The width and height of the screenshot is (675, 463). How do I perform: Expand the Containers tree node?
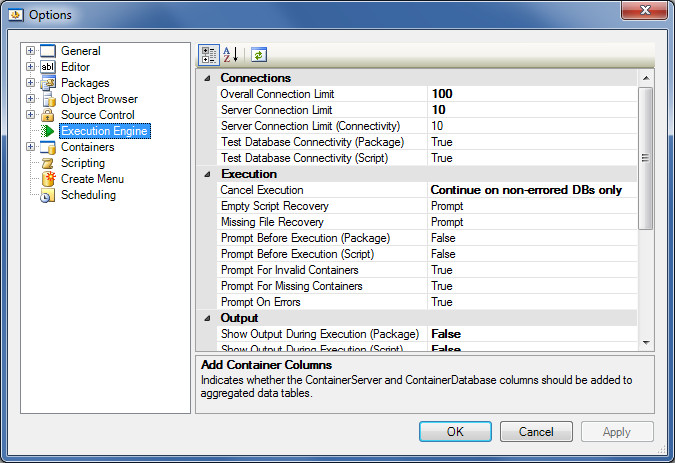31,147
